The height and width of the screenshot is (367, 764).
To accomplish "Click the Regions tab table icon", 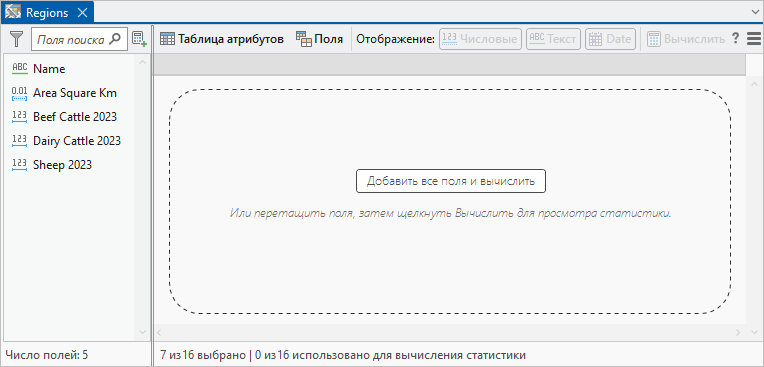I will tap(13, 13).
